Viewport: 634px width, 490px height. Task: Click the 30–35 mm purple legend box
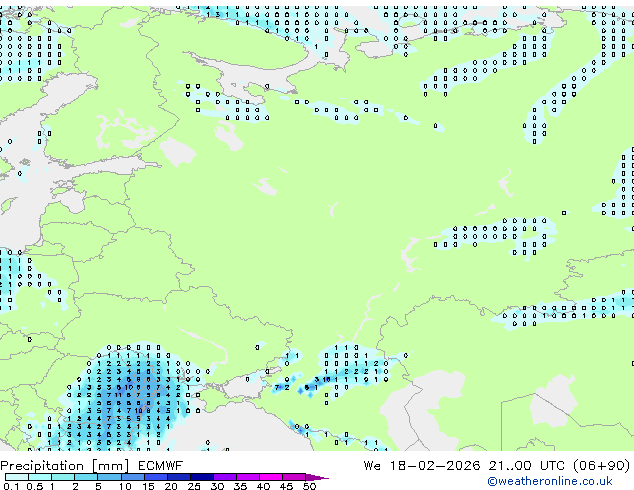point(225,477)
